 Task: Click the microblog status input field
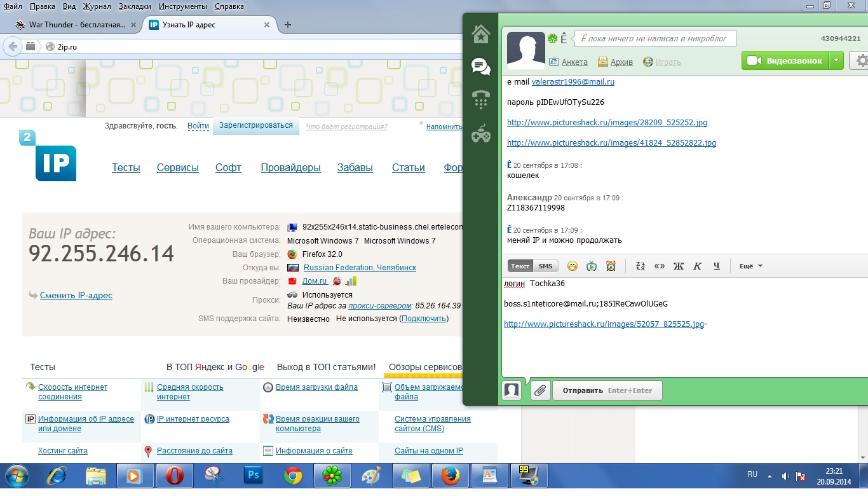tap(655, 39)
